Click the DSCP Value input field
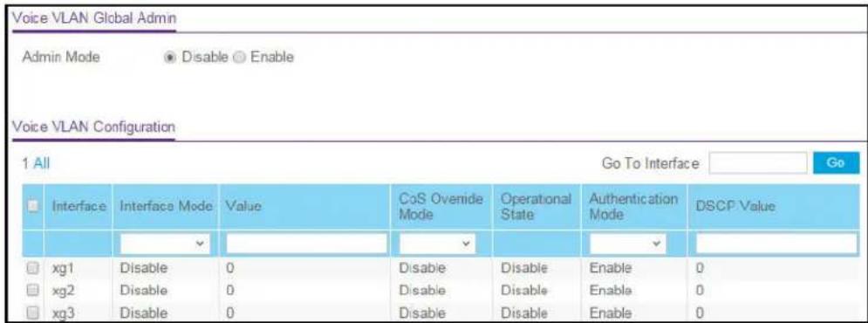 pos(776,244)
